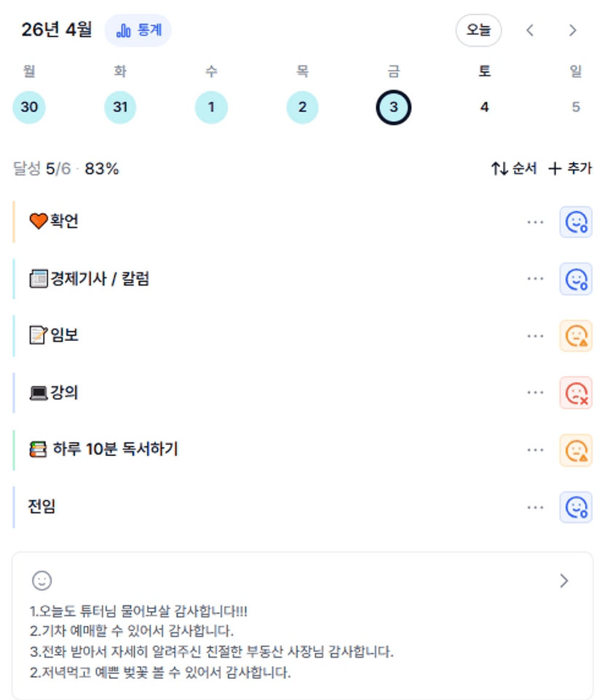Screen dimensions: 602x700
Task: Open three-dot menu for 강의 habit
Action: tap(535, 393)
